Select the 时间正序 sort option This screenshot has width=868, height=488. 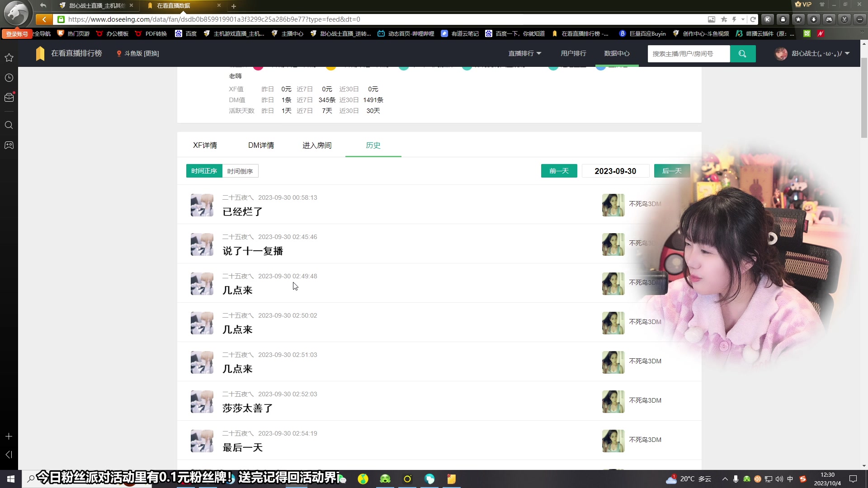[204, 171]
